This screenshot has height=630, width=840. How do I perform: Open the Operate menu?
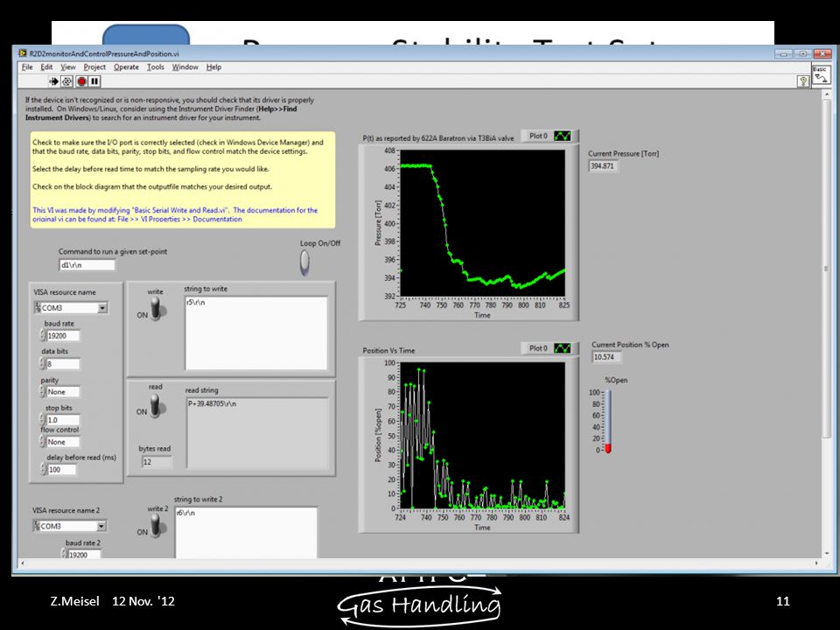pyautogui.click(x=126, y=67)
